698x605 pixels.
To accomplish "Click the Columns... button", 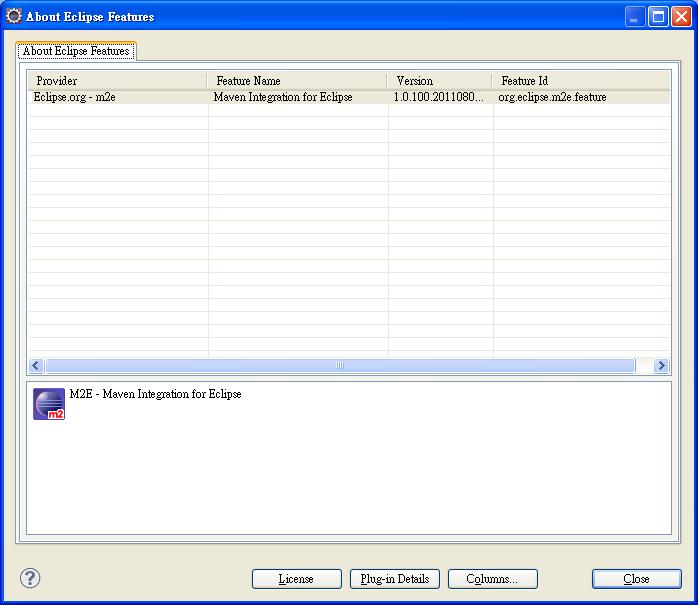I will coord(493,579).
